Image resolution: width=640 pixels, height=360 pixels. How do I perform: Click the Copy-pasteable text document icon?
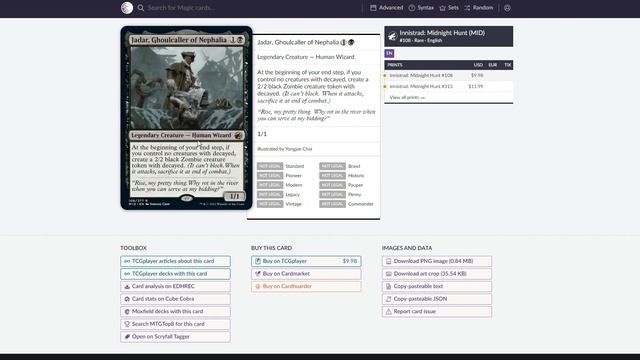pos(389,287)
